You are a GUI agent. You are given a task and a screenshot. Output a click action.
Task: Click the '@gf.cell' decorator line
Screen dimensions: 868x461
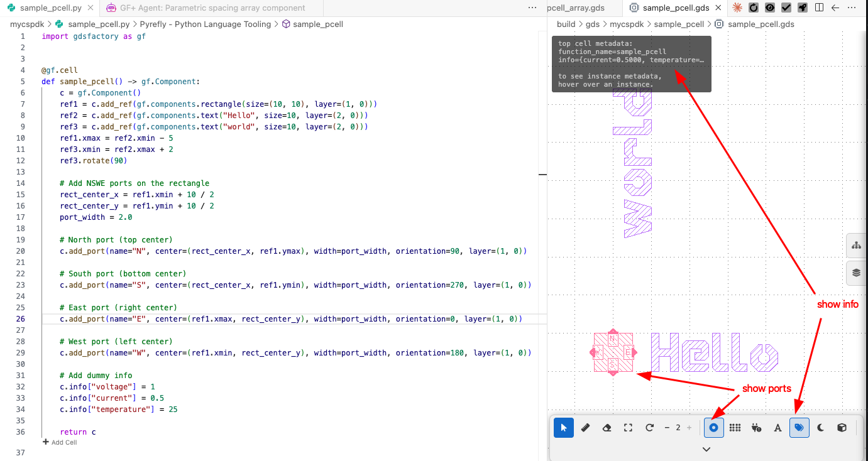tap(60, 70)
